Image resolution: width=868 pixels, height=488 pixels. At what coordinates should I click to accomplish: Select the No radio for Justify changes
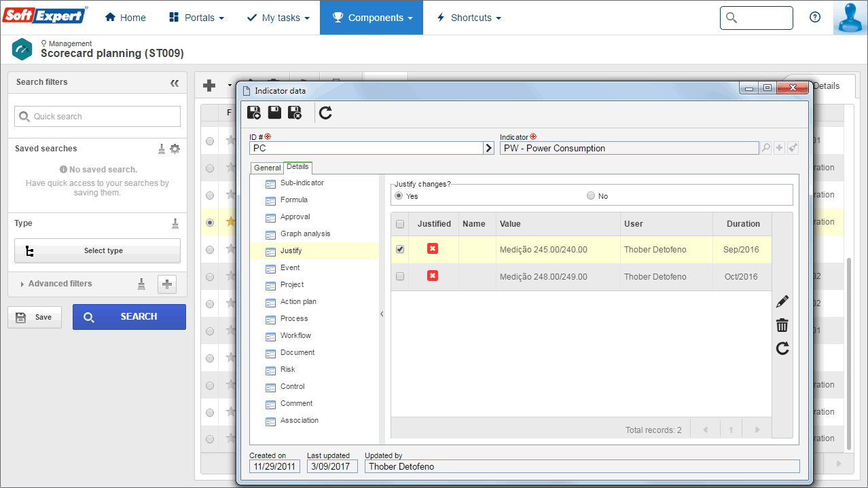[x=591, y=196]
